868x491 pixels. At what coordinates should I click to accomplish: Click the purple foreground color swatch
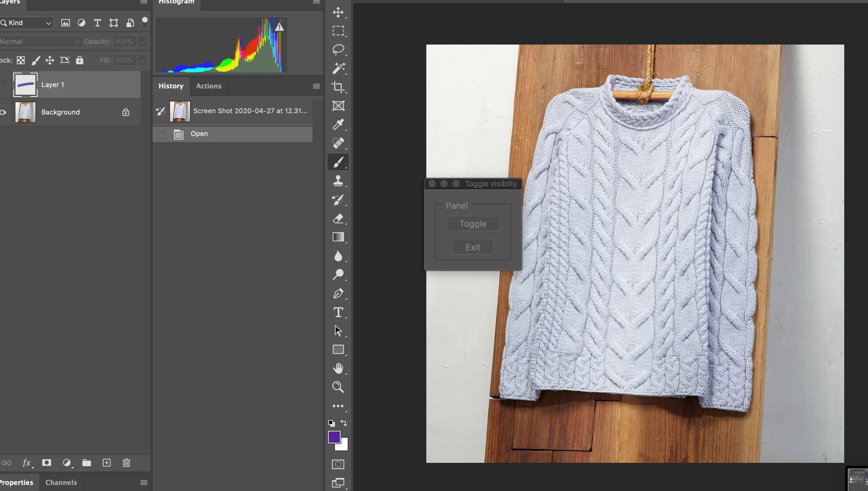click(x=334, y=437)
